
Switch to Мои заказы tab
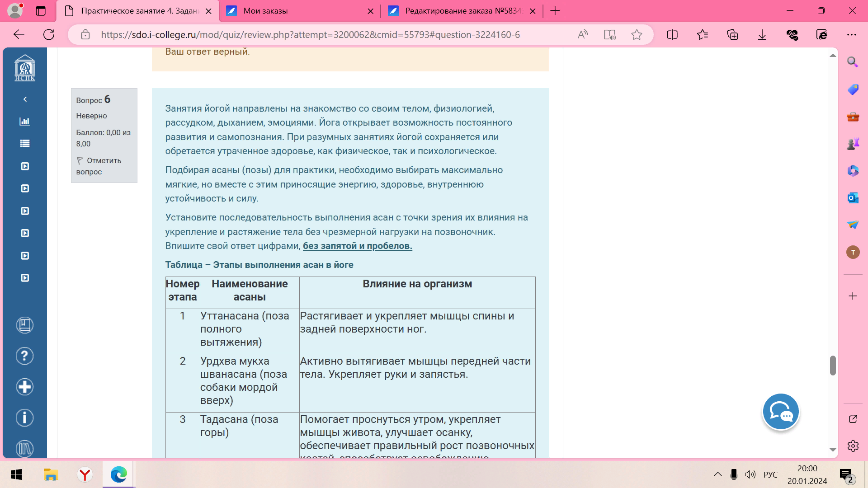[x=298, y=11]
